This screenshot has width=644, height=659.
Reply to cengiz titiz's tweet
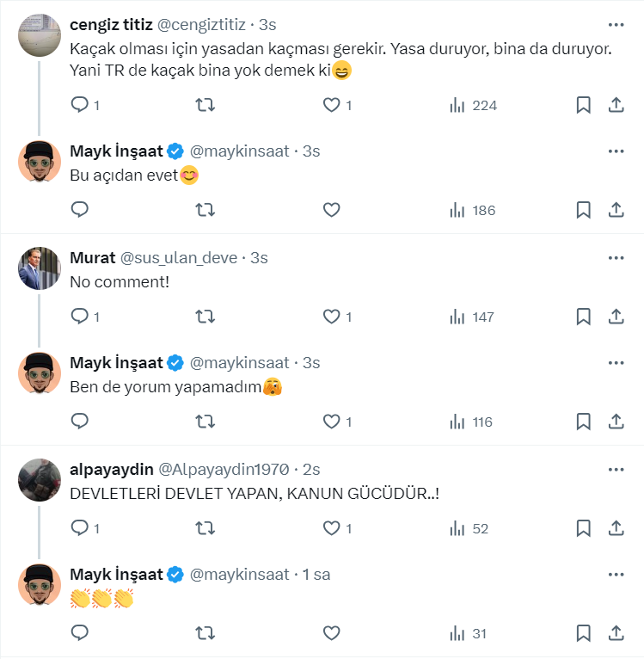click(x=80, y=105)
